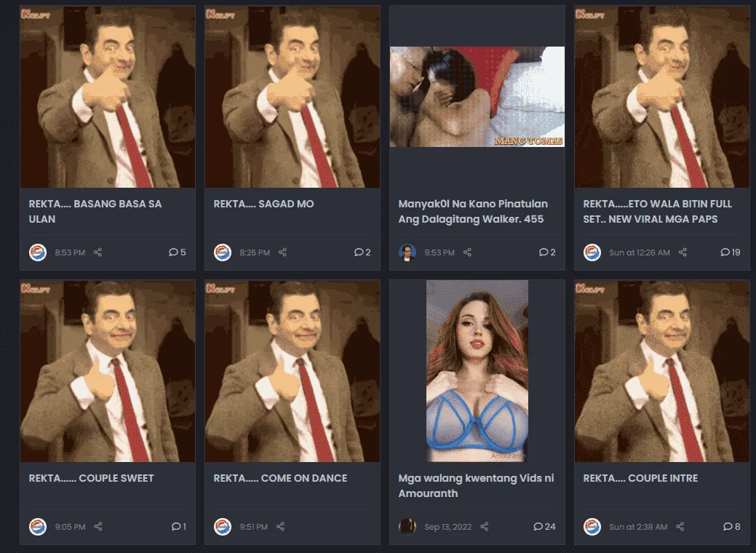Click thumbnail above BASANG BASA SA ULAN title

[x=108, y=97]
